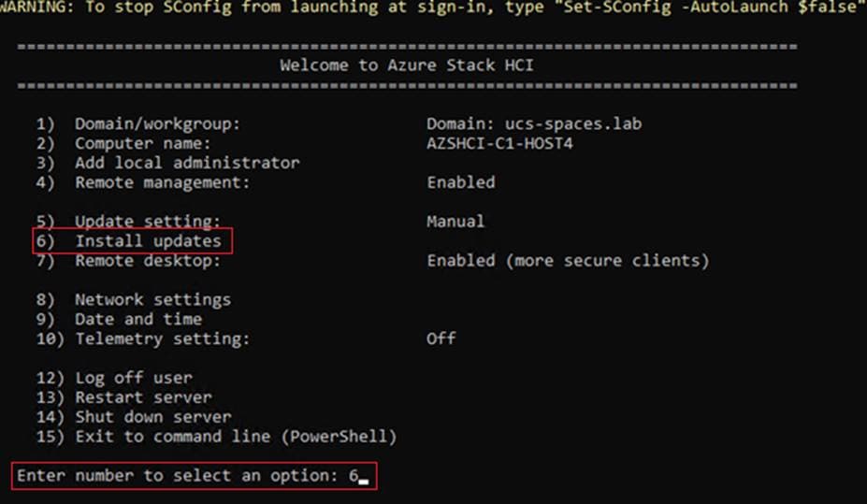Click the Domain/workgroup menu option
This screenshot has width=867, height=504.
138,123
